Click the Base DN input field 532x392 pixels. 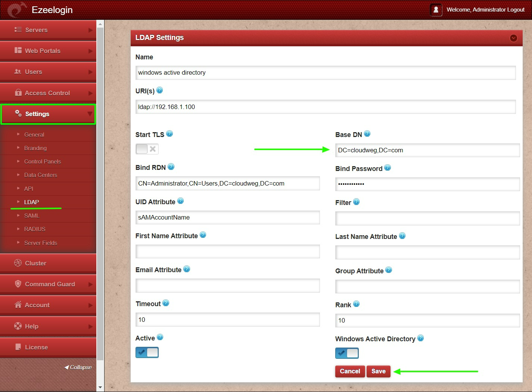[427, 150]
